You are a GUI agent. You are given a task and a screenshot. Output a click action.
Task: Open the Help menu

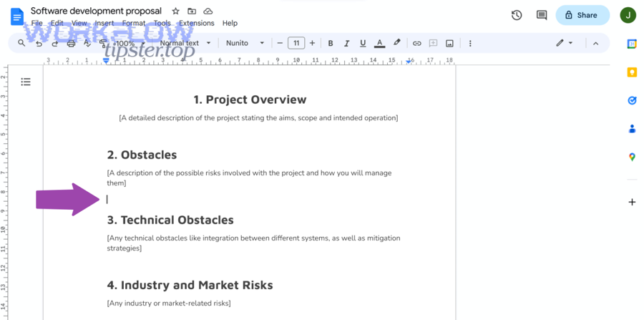click(230, 24)
